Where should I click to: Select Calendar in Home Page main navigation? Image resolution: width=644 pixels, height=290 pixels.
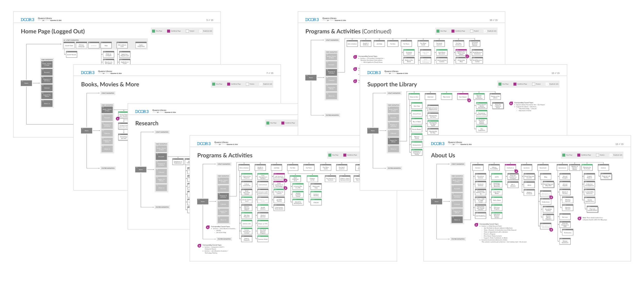[47, 88]
